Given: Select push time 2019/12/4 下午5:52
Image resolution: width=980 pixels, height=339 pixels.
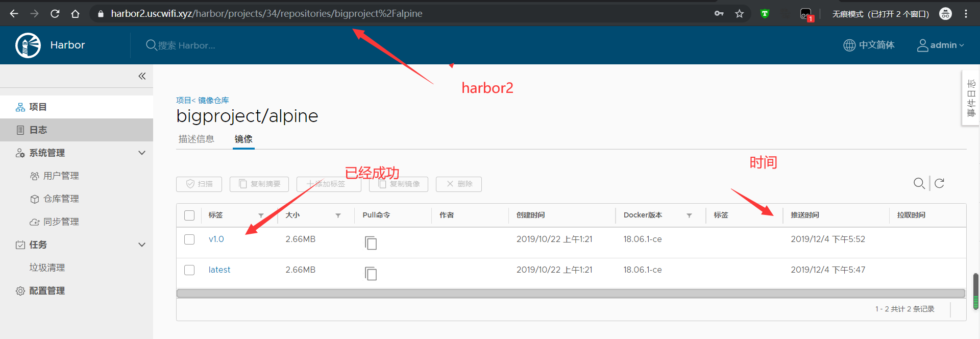Looking at the screenshot, I should [828, 239].
